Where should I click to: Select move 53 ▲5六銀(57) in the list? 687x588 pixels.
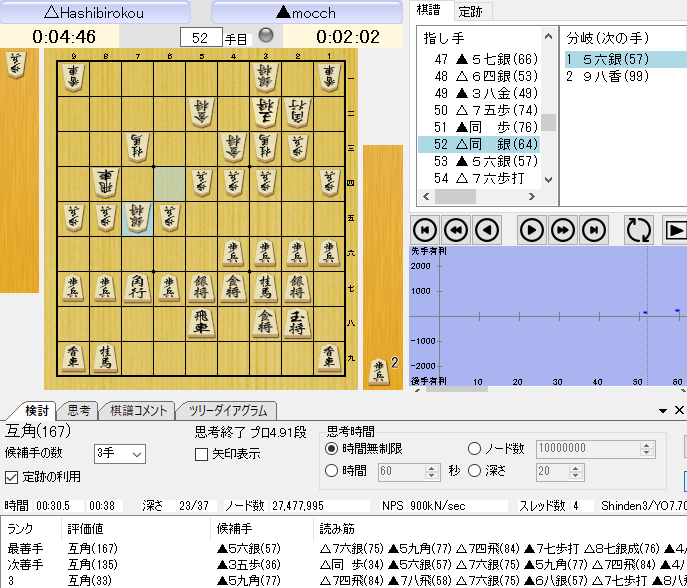(480, 161)
